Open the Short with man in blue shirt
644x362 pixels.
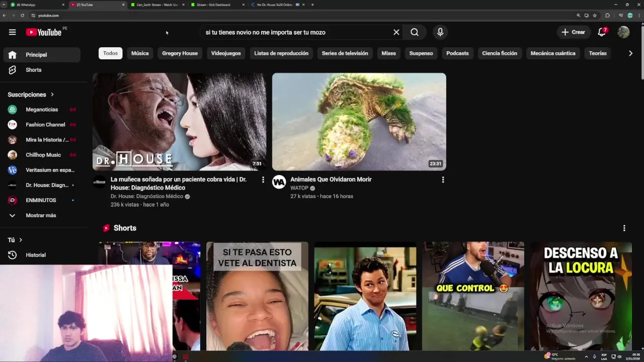click(x=365, y=296)
